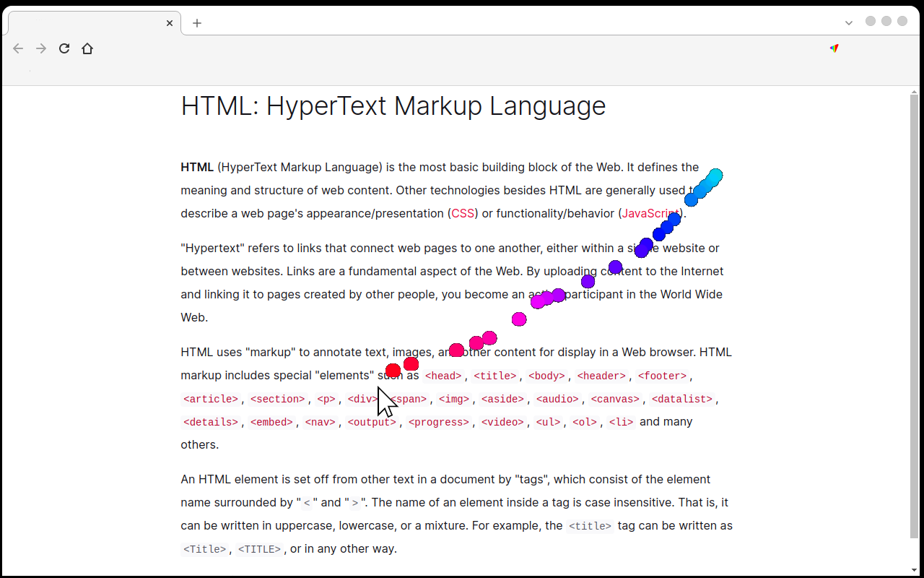Click the <video> code element
924x578 pixels.
502,422
